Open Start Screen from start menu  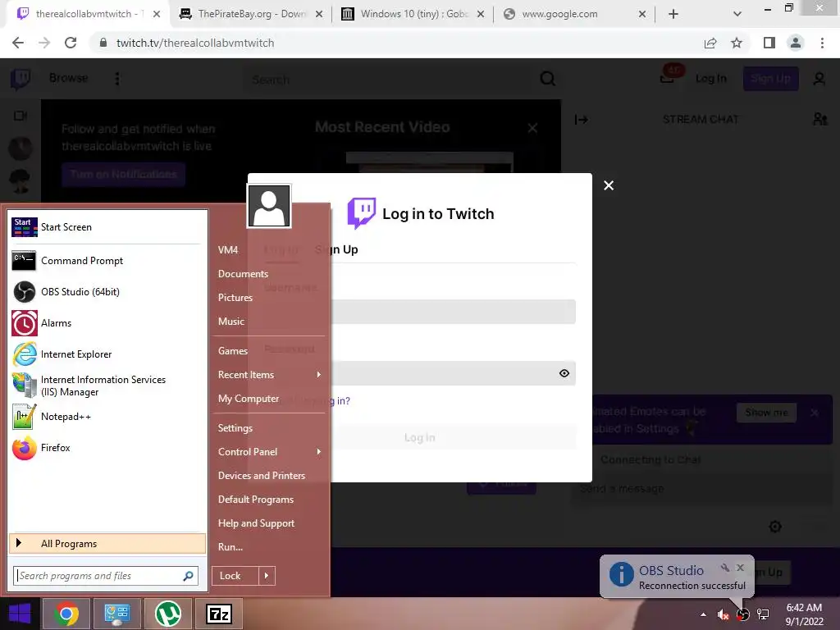click(x=106, y=227)
